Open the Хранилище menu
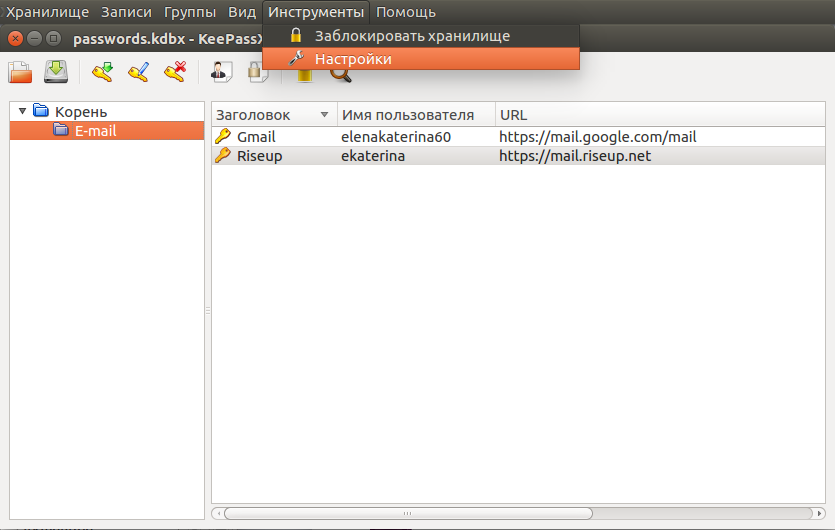The width and height of the screenshot is (835, 530). pos(47,12)
